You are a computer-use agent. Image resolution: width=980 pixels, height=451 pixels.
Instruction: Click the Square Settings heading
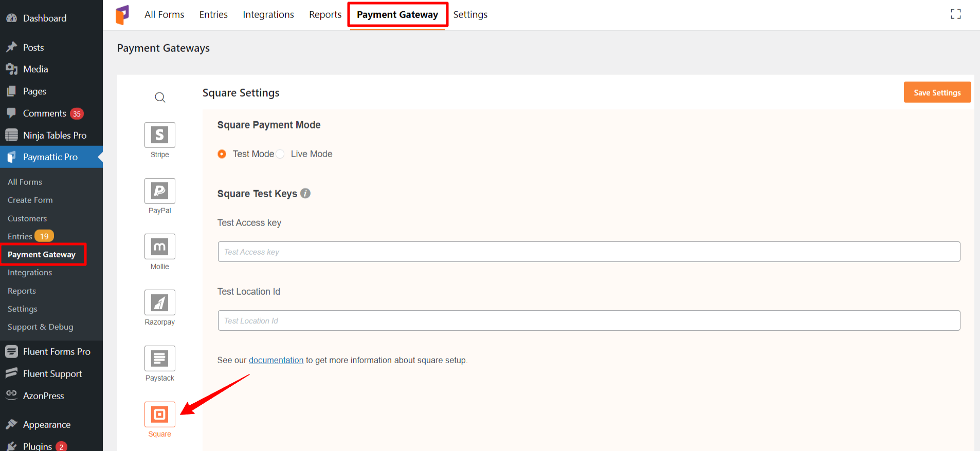pos(241,93)
